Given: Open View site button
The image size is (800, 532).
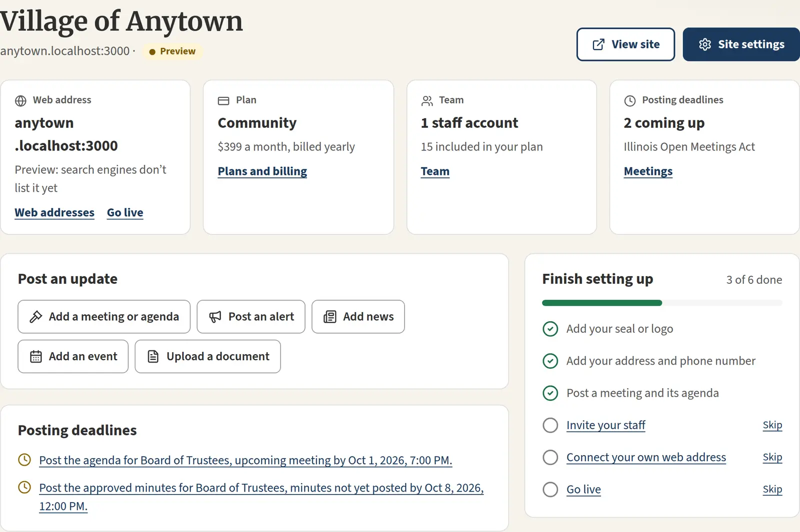Looking at the screenshot, I should click(625, 44).
